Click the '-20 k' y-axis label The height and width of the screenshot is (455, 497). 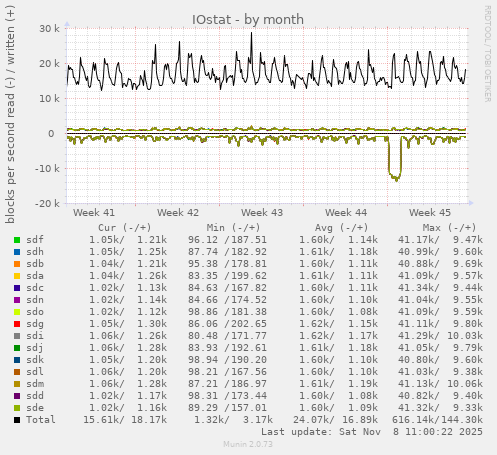(x=47, y=203)
